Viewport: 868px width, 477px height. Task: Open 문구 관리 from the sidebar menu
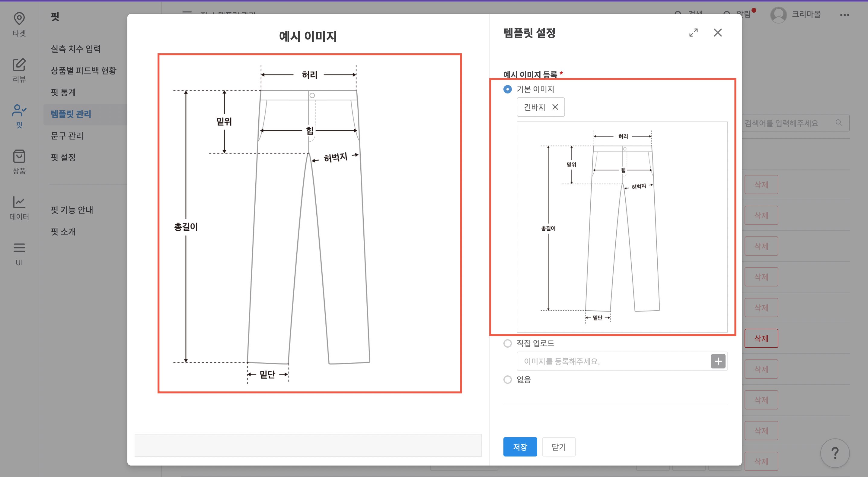[x=66, y=136]
